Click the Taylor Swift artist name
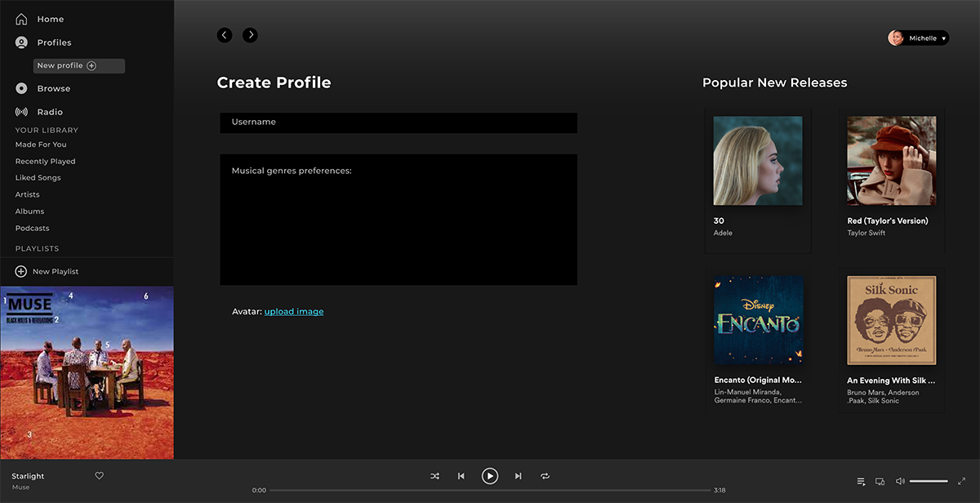Image resolution: width=980 pixels, height=503 pixels. 866,233
